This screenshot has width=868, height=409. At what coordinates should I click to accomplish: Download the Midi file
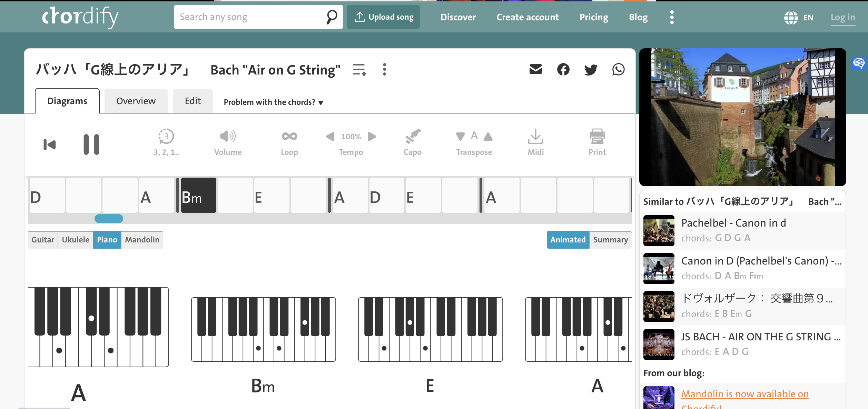tap(535, 142)
